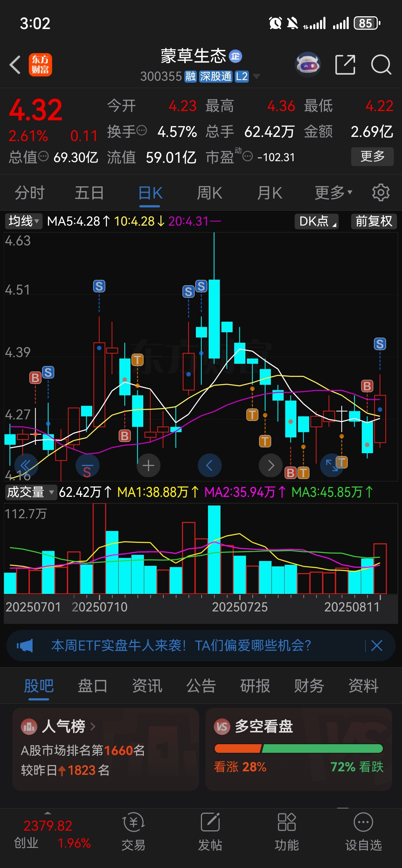402x868 pixels.
Task: Tap the share/export icon
Action: click(345, 64)
